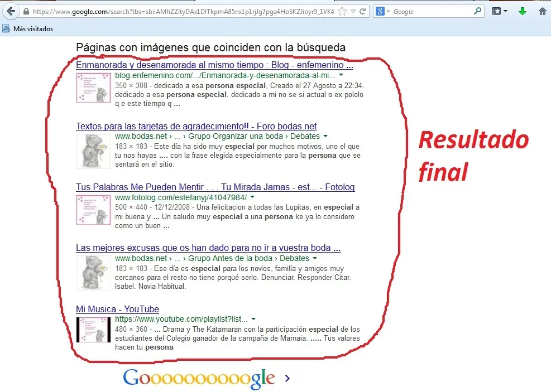Reload the page with refresh icon
Screen dimensions: 551x392
pos(363,12)
